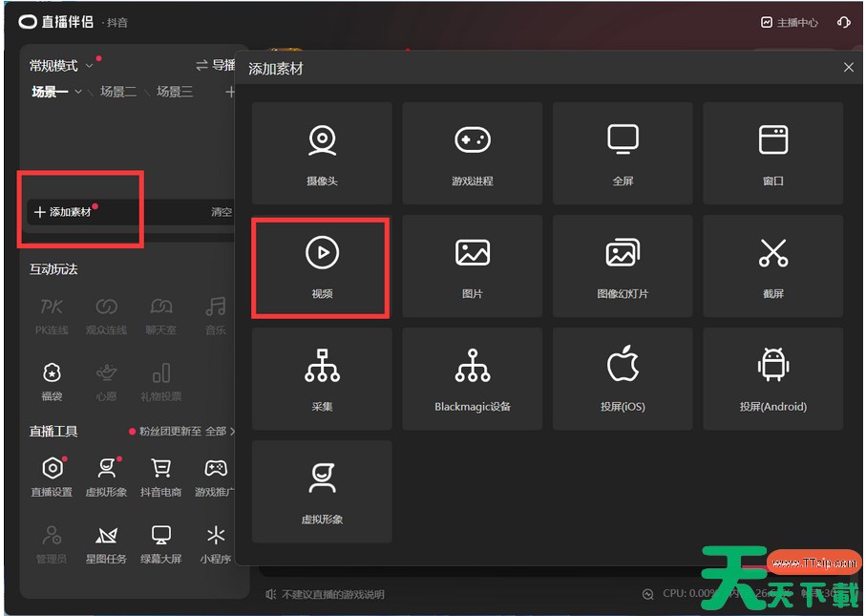Choose 图像幻灯片 image slideshow
Screen dimensions: 866x616
click(623, 266)
